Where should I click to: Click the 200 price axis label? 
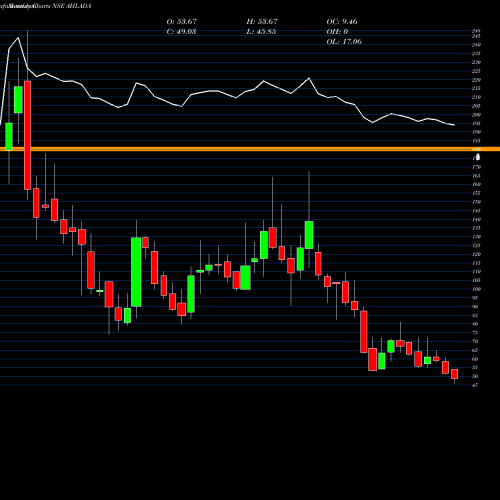[x=477, y=115]
